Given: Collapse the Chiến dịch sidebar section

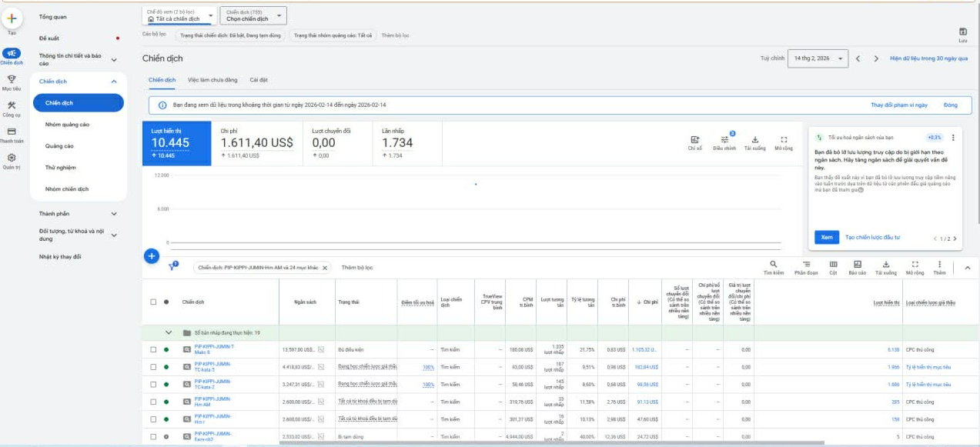Looking at the screenshot, I should [x=114, y=81].
